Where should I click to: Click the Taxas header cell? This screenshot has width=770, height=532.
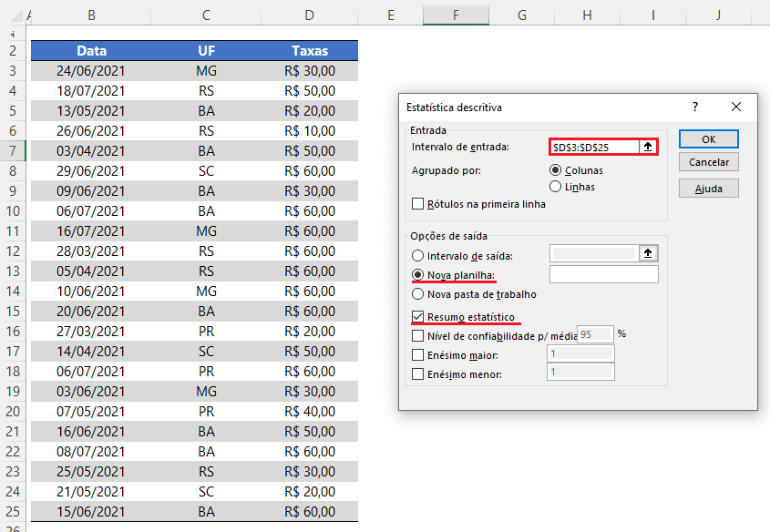310,50
